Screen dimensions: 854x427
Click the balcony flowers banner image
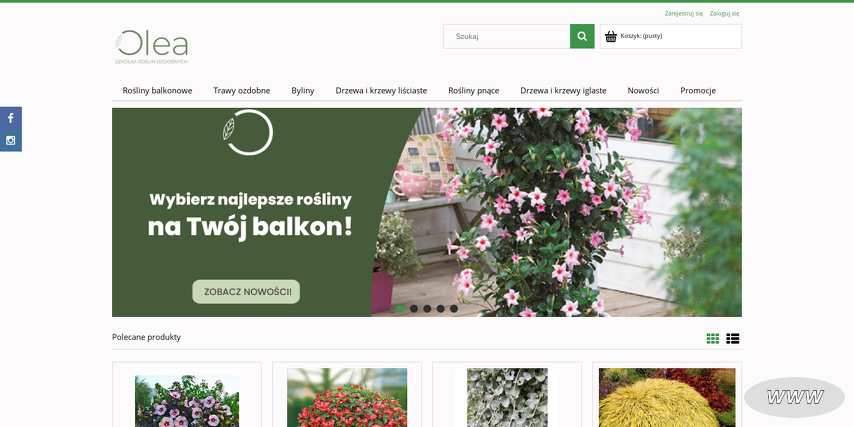427,212
